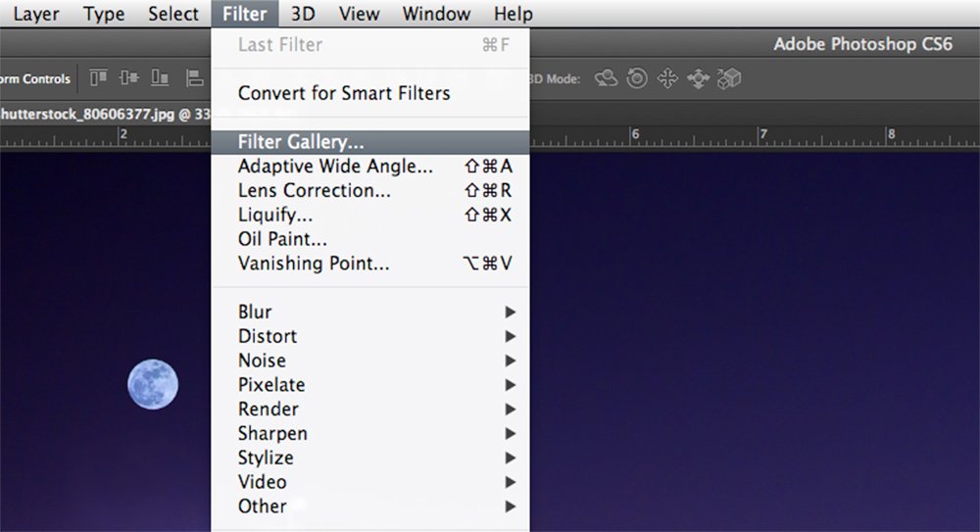Click the Align top edges icon
This screenshot has width=980, height=532.
pyautogui.click(x=98, y=78)
